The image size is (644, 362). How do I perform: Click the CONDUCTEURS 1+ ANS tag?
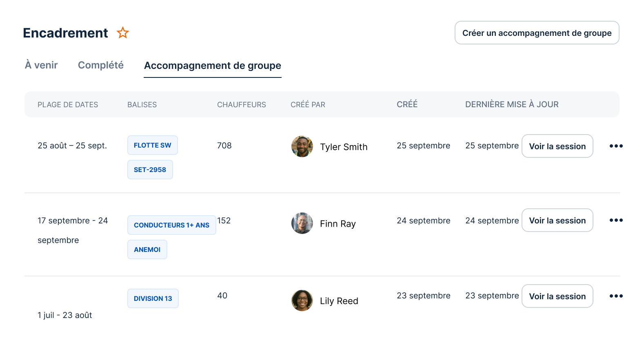(x=171, y=225)
